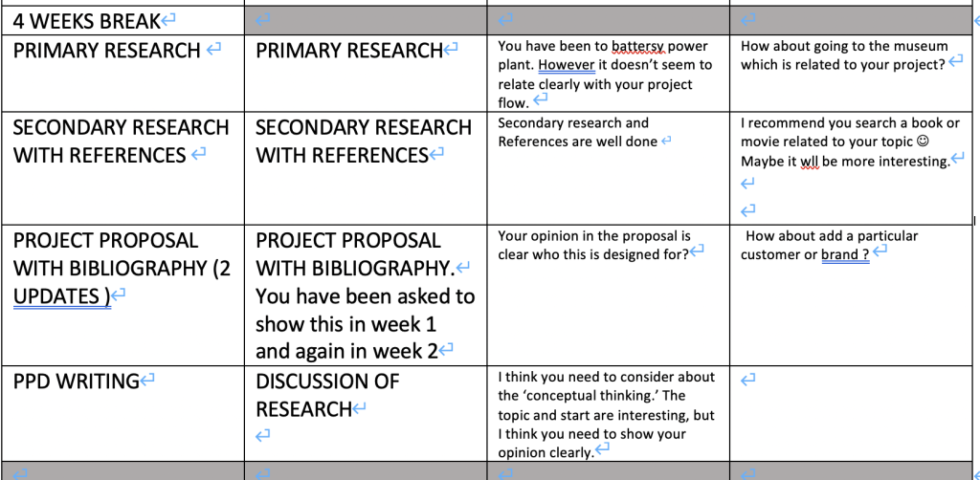Click the grey shaded cell after '4 WEEKS BREAK'
This screenshot has width=980, height=480.
[x=365, y=21]
